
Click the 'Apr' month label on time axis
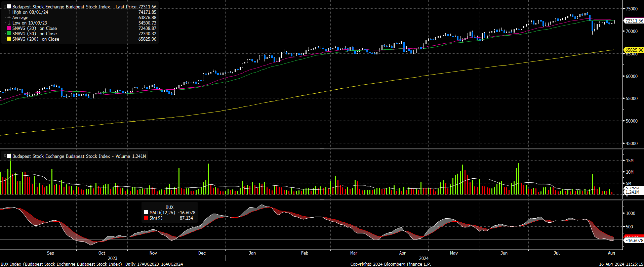tap(402, 253)
